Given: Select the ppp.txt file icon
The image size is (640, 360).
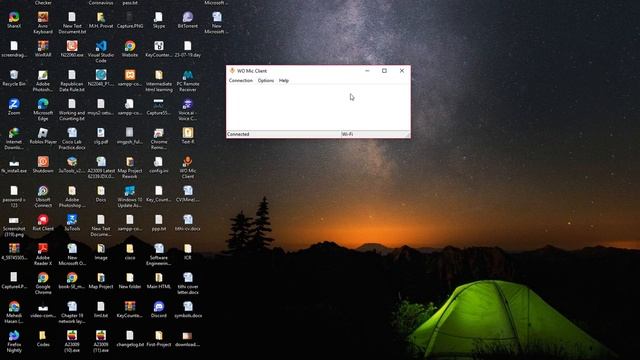Looking at the screenshot, I should 159,223.
